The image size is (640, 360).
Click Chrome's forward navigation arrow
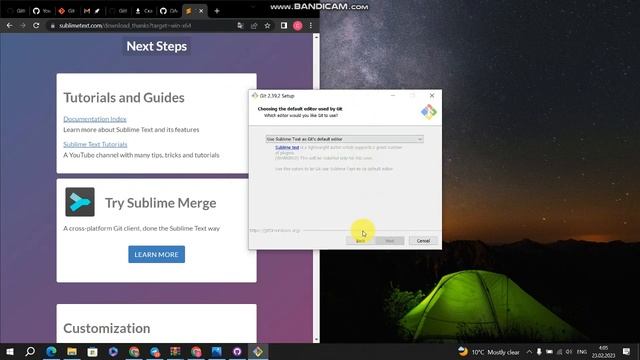(22, 25)
